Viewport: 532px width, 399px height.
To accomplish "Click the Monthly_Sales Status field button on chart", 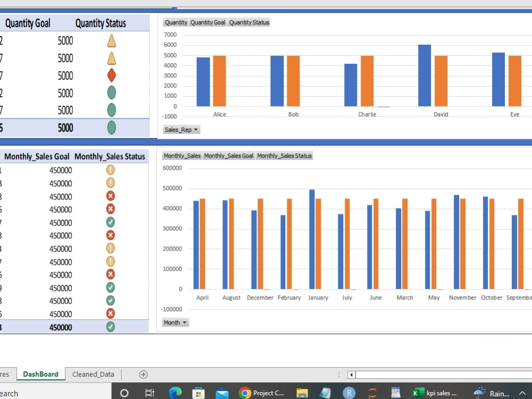I will click(x=284, y=156).
